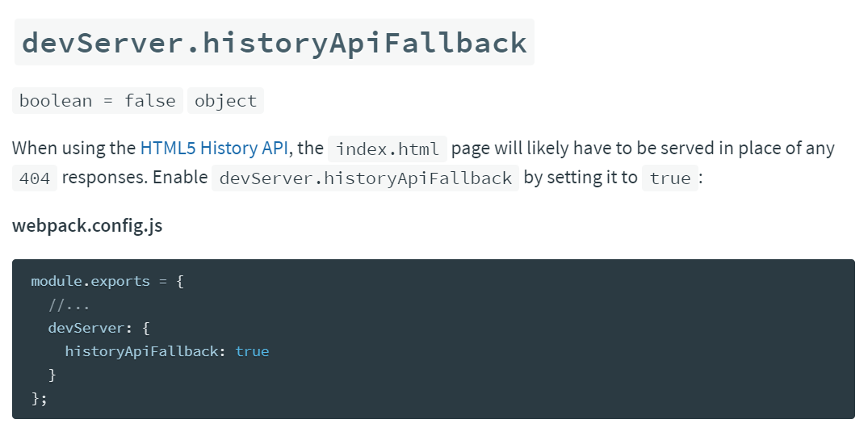Click the 404 inline code snippet
Screen dimensions: 868x432
(x=35, y=178)
